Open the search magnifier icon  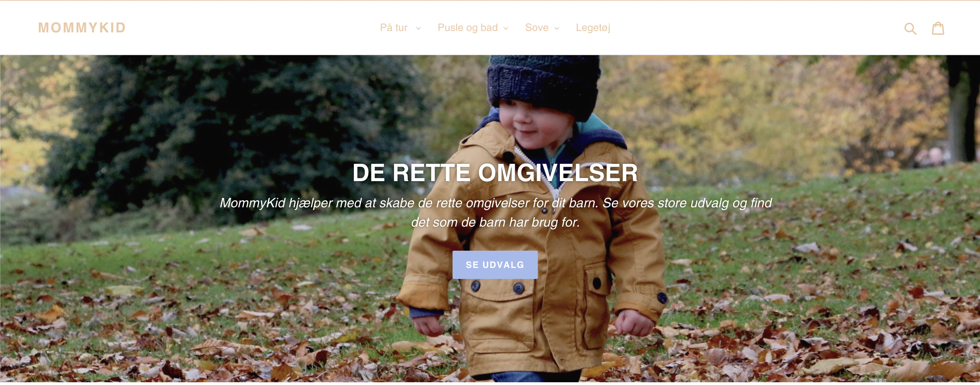click(910, 28)
